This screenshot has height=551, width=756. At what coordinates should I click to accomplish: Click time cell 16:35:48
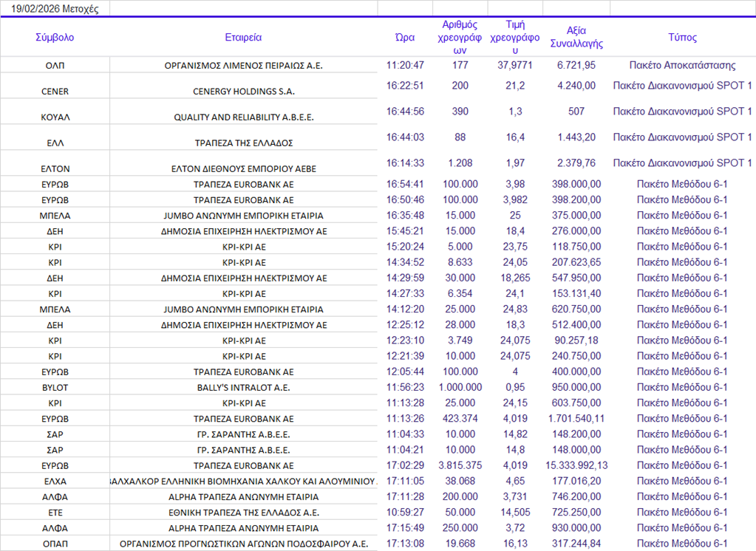(405, 215)
